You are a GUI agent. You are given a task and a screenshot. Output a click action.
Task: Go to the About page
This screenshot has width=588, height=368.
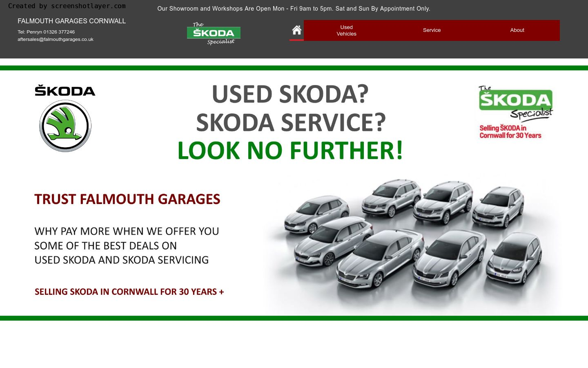coord(517,30)
